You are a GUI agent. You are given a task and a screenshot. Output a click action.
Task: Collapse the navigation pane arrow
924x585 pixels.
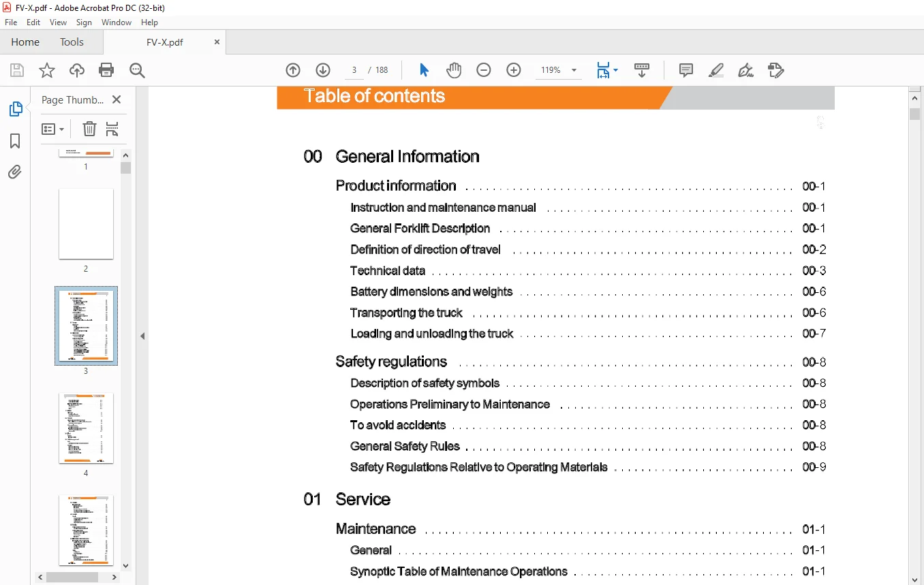[142, 336]
